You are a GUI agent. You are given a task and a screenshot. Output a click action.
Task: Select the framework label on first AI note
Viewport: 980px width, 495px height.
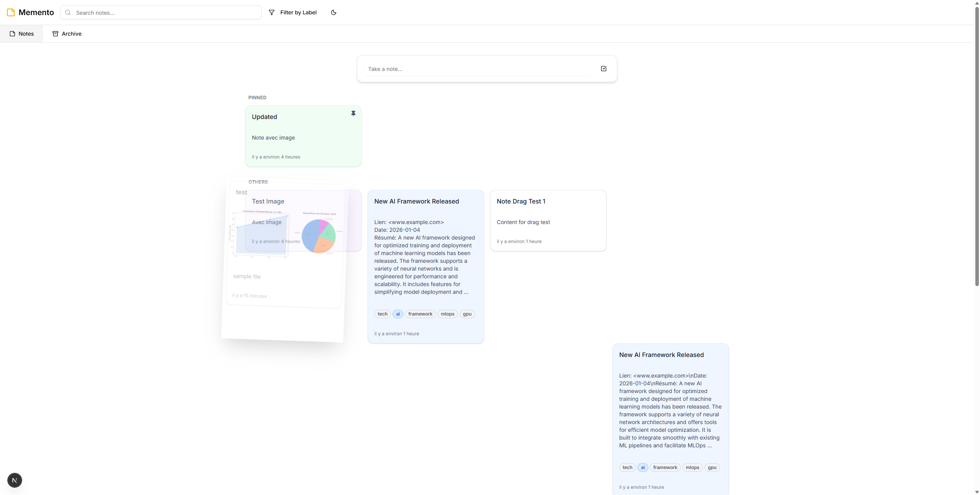point(420,314)
